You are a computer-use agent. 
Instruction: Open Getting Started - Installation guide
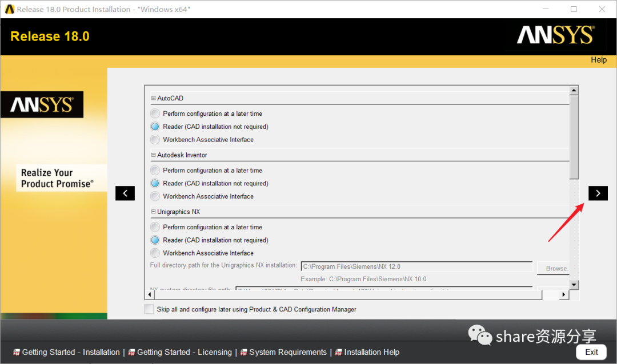click(x=71, y=352)
